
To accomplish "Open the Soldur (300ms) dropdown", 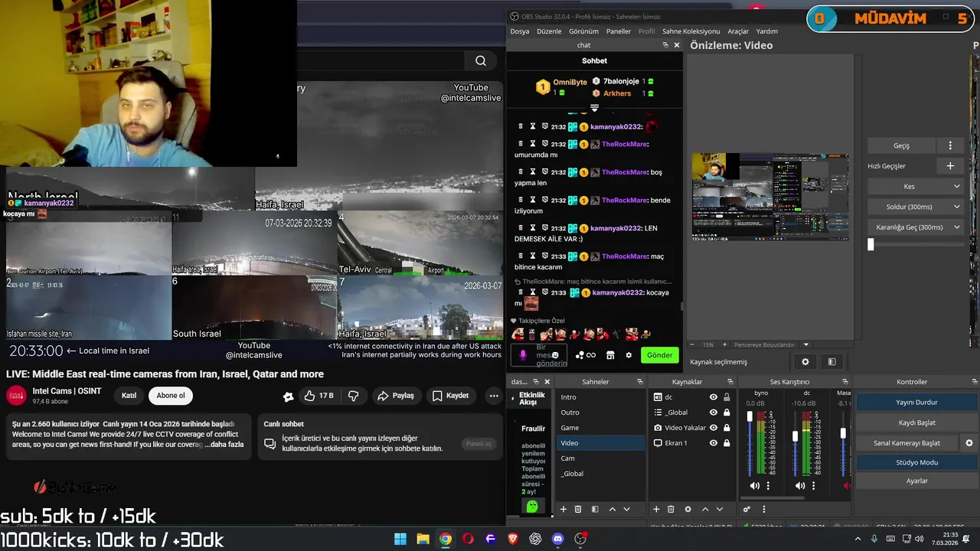I will (916, 207).
